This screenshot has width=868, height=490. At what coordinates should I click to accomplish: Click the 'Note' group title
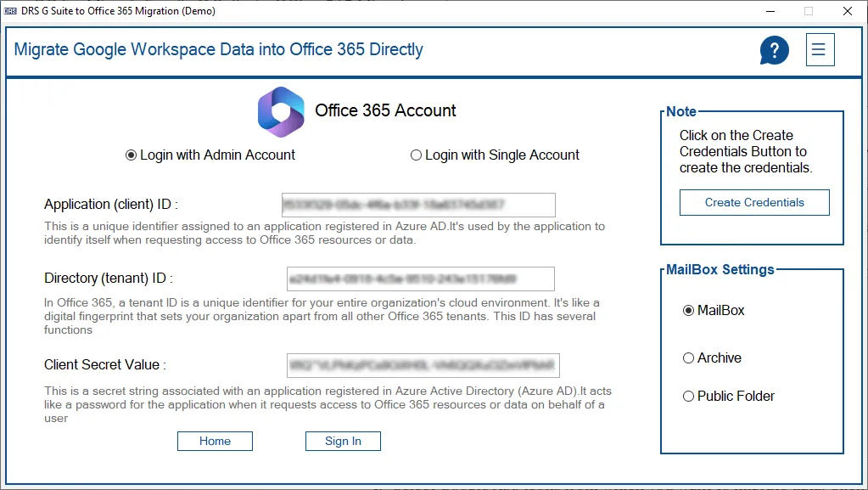click(x=680, y=112)
